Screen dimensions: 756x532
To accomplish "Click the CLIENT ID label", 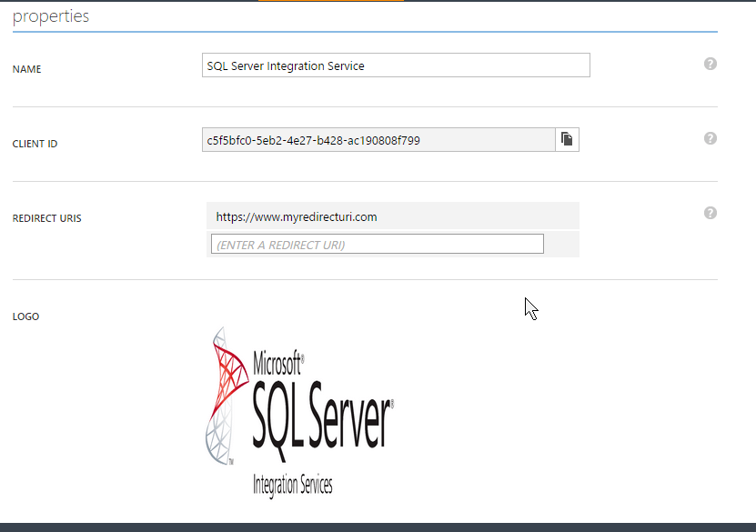I will 35,144.
